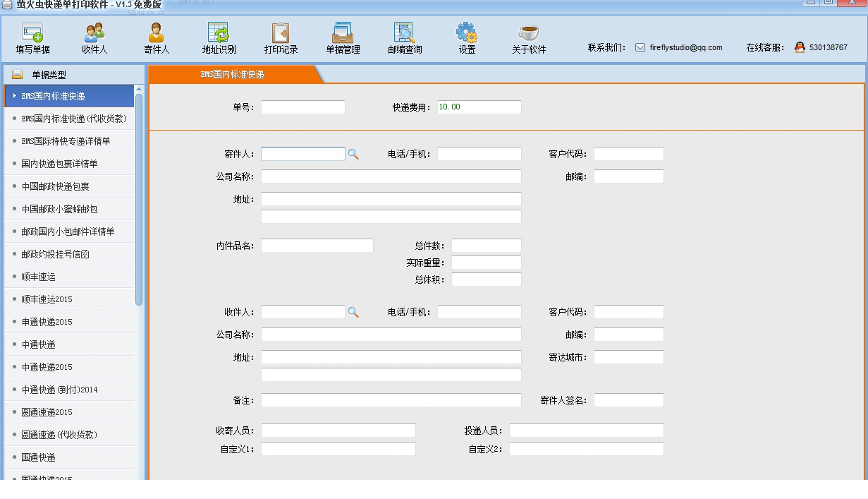The image size is (868, 499).
Task: Click the form type list scrollbar thumb
Action: tap(139, 199)
